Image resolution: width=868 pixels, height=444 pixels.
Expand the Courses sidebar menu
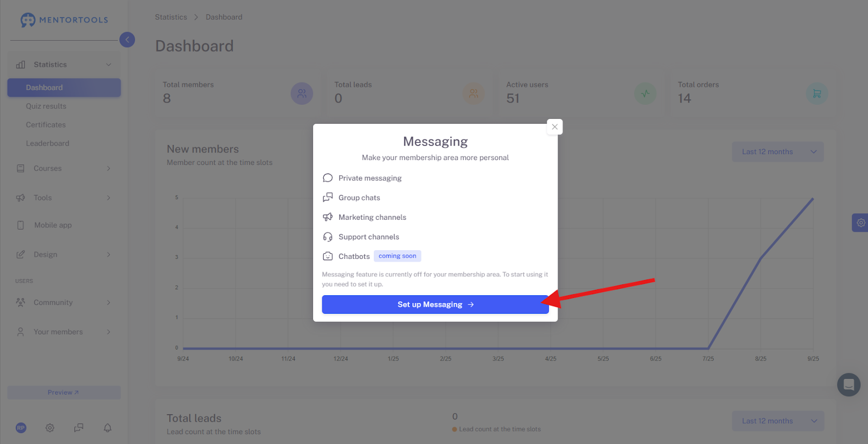pos(64,168)
